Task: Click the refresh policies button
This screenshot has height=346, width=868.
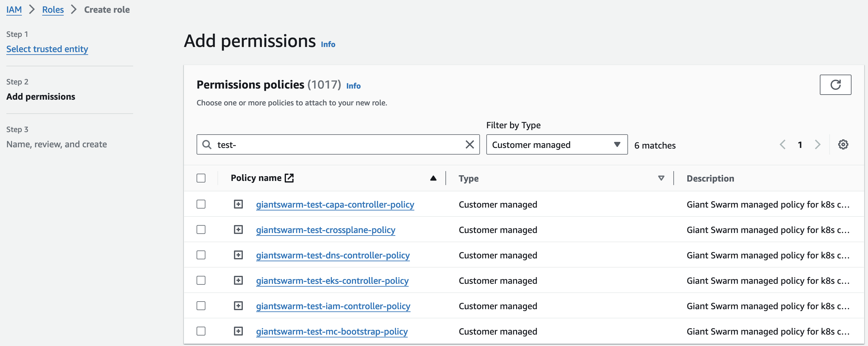Action: (x=835, y=85)
